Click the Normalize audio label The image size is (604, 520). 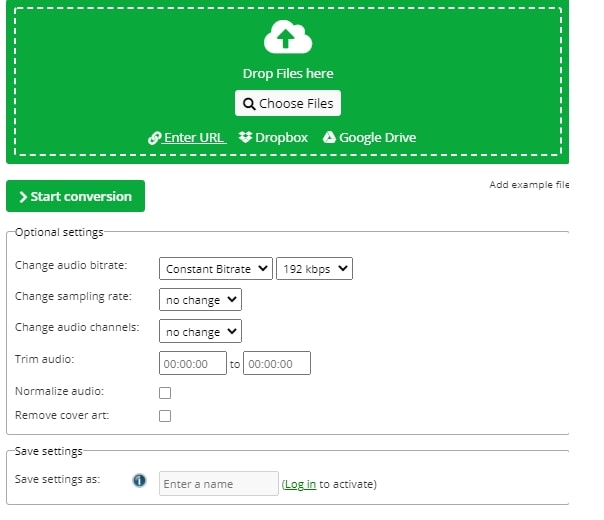(59, 391)
